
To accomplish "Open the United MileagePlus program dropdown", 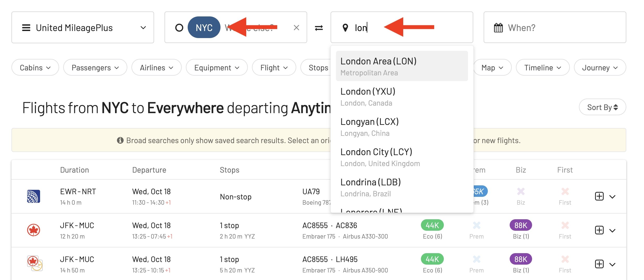I will pos(83,27).
